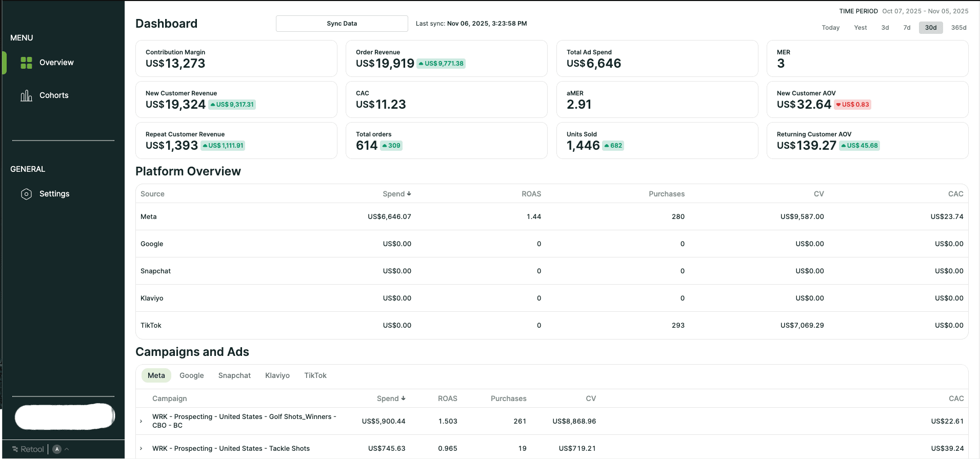Image resolution: width=980 pixels, height=459 pixels.
Task: Switch to the TikTok campaigns tab
Action: pyautogui.click(x=315, y=375)
